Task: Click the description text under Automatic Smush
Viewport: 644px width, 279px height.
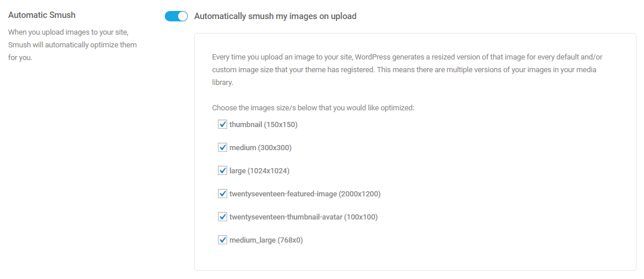Action: [72, 45]
